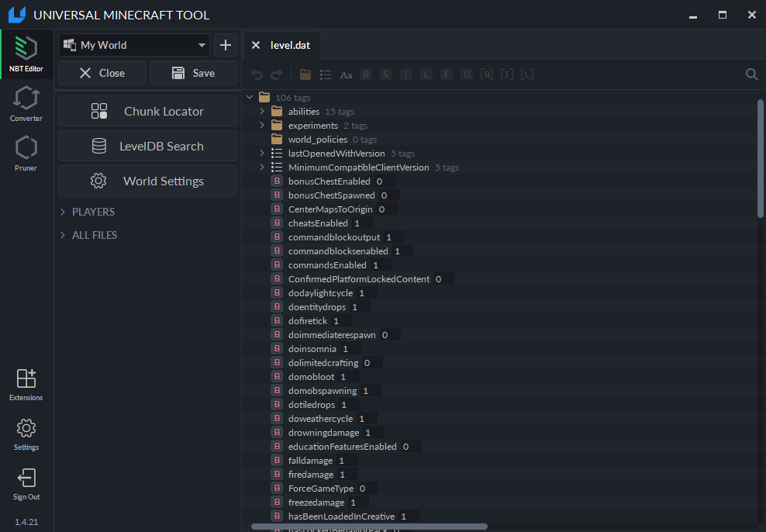Viewport: 766px width, 532px height.
Task: Add a compound tag via folder icon
Action: [x=305, y=74]
